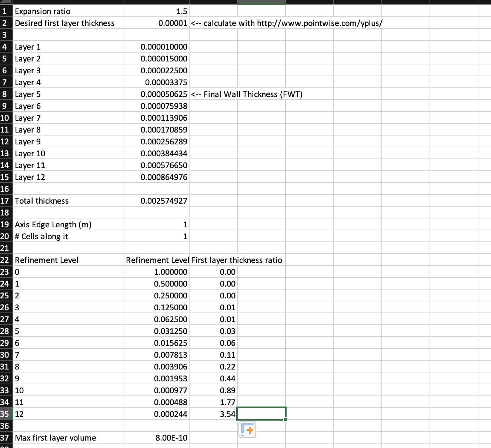Select the thickness ratio cell 1.77
This screenshot has width=491, height=448.
click(213, 402)
